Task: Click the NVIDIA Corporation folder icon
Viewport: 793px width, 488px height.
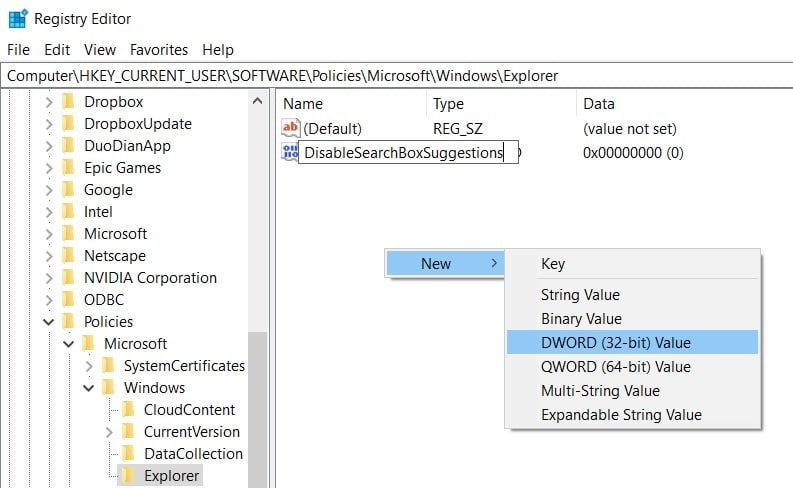Action: tap(68, 277)
